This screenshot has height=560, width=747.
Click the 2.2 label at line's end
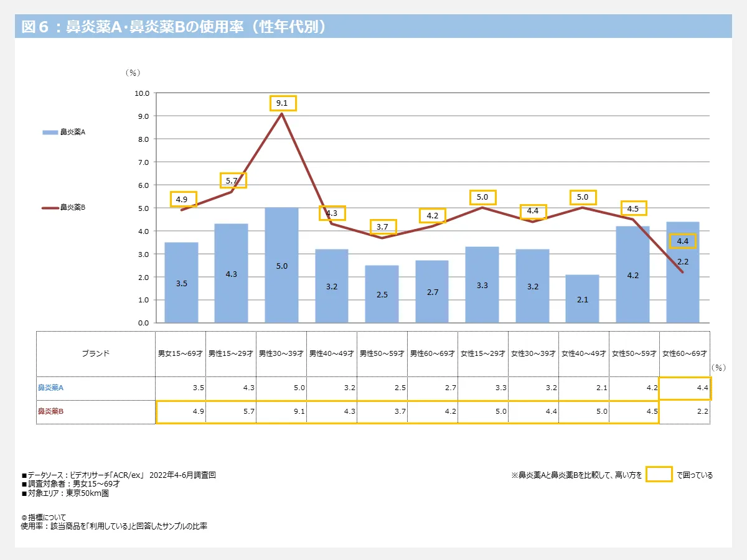click(682, 261)
